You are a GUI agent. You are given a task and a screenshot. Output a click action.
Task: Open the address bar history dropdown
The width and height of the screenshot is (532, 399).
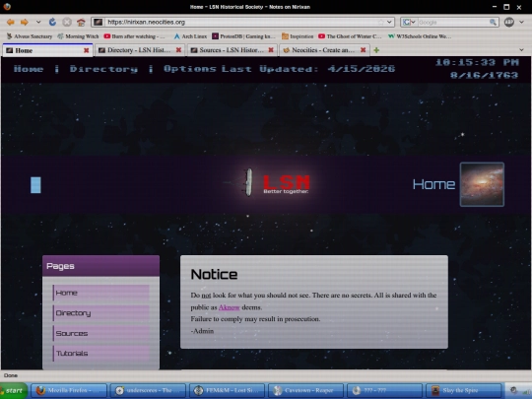click(389, 22)
